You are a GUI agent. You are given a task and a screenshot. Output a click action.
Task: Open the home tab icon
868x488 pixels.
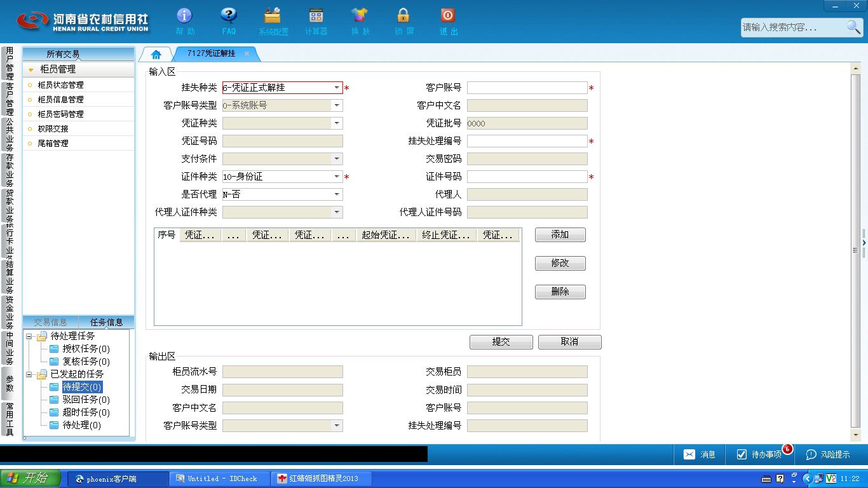156,55
